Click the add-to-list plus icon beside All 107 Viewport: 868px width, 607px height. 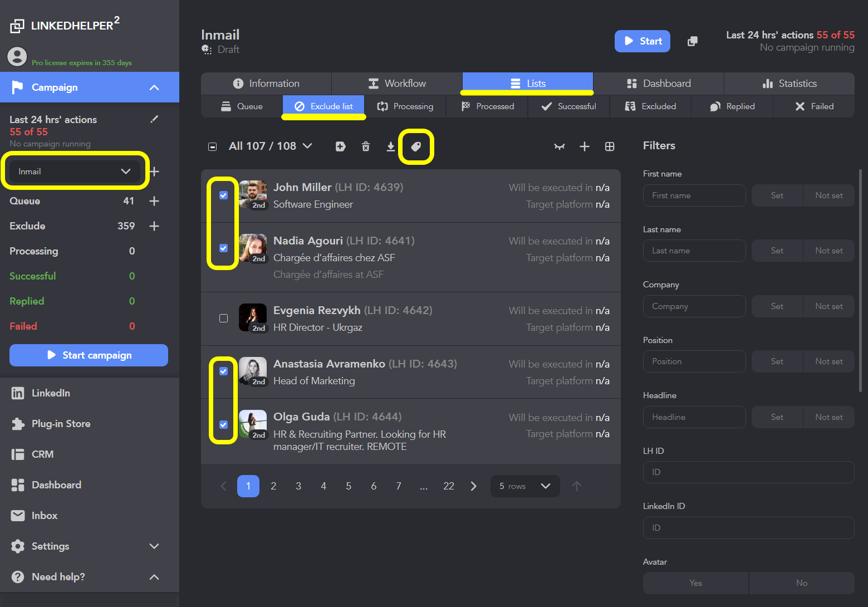(x=341, y=146)
